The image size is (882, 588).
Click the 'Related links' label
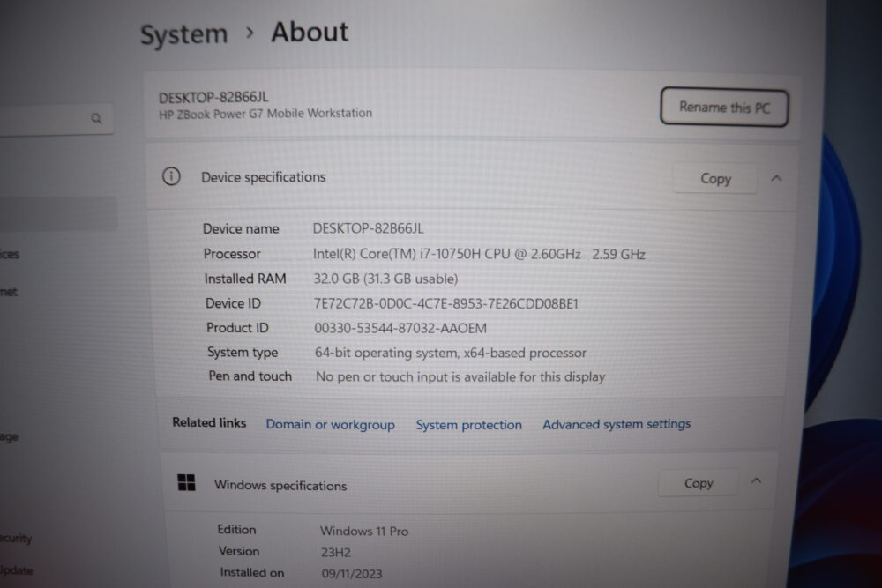[x=209, y=422]
